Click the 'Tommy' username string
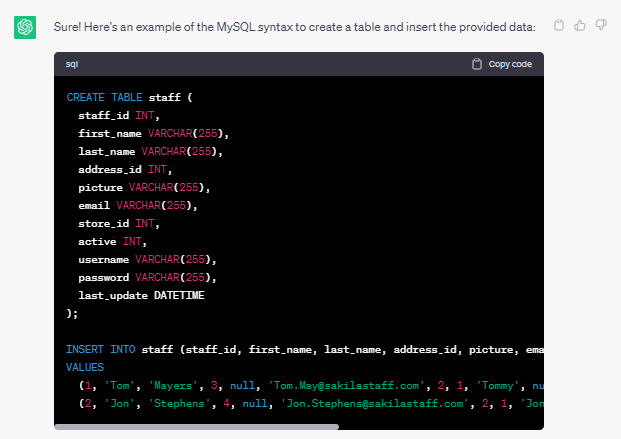Image resolution: width=621 pixels, height=439 pixels. [x=498, y=386]
